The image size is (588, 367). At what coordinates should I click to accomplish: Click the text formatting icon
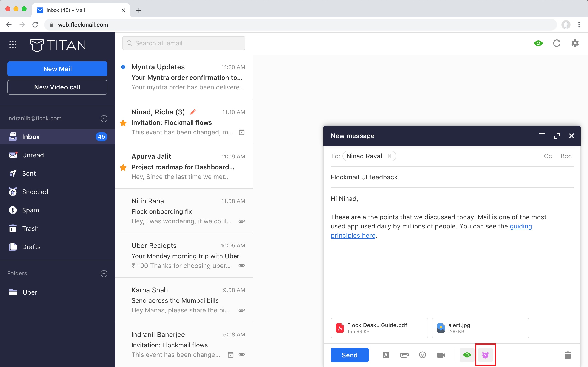click(386, 355)
